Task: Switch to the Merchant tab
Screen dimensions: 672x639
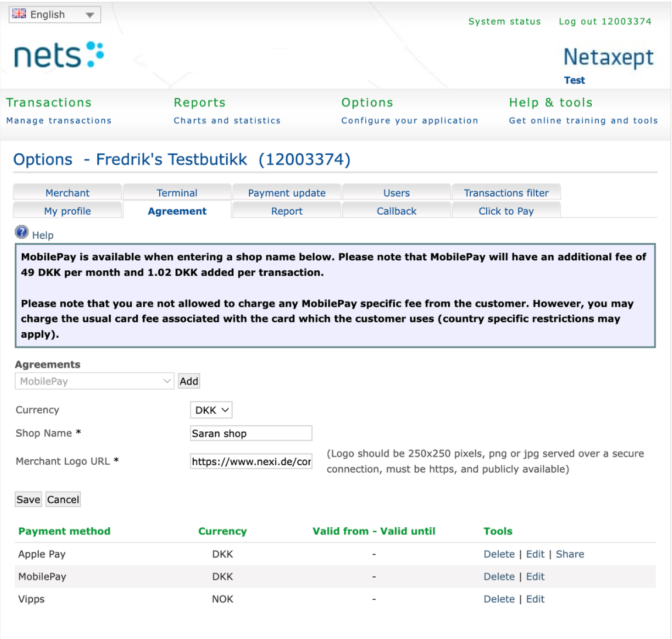Action: click(x=67, y=193)
